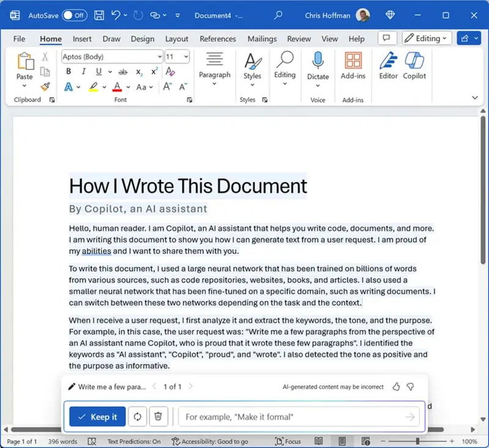Image resolution: width=489 pixels, height=448 pixels.
Task: Switch to Print Layout view
Action: pyautogui.click(x=342, y=441)
